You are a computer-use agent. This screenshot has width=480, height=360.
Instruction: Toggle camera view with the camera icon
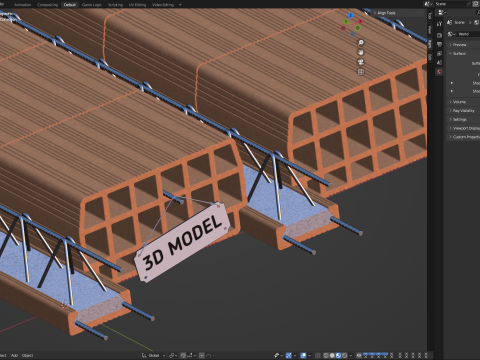361,62
